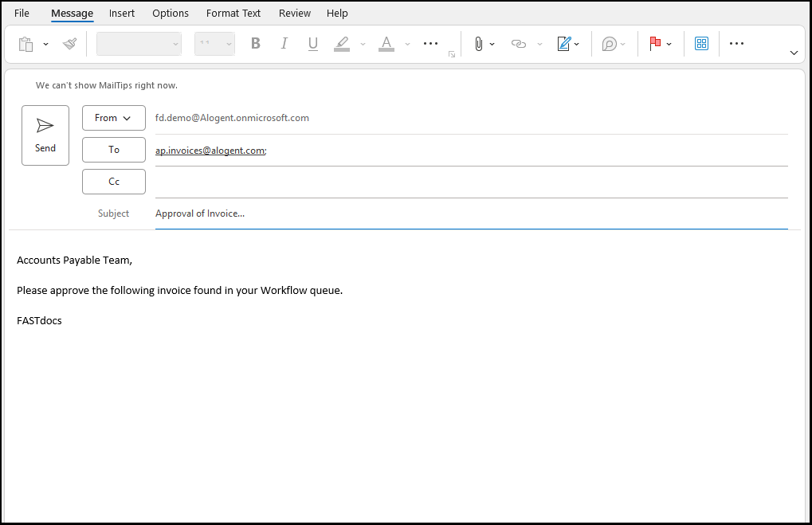Expand the ribbon using the chevron
Image resolution: width=812 pixels, height=525 pixels.
click(x=794, y=53)
